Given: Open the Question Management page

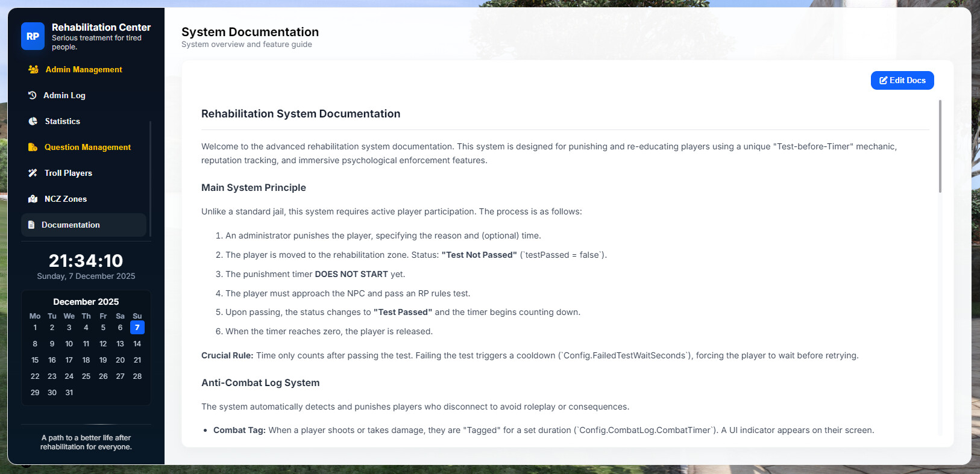Looking at the screenshot, I should 87,148.
